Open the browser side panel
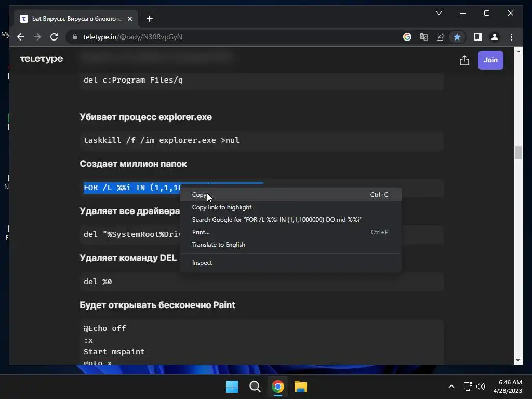The image size is (532, 399). pos(478,37)
